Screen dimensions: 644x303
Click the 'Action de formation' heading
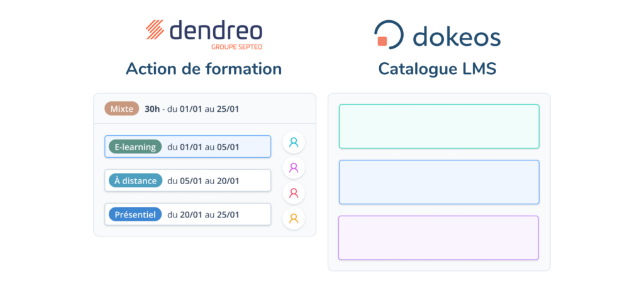pyautogui.click(x=204, y=69)
